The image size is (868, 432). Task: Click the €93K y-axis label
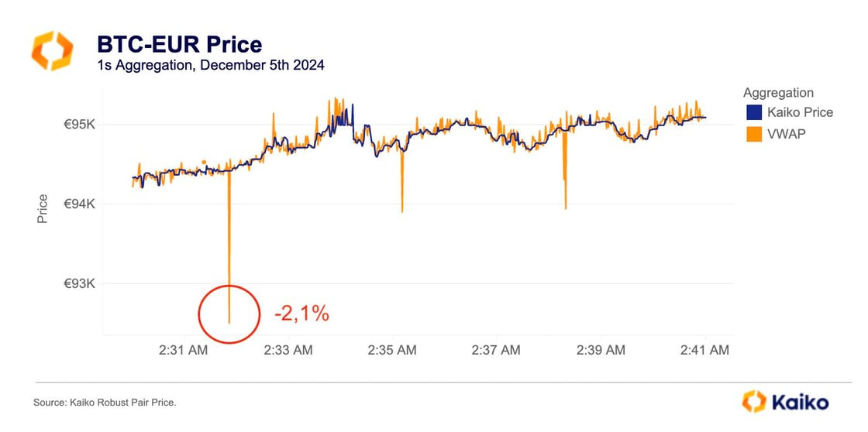(80, 284)
